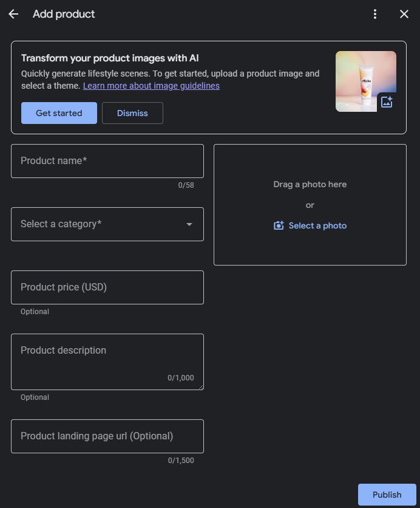Click into the Product price (USD) field
Viewport: 420px width, 508px height.
pos(107,287)
